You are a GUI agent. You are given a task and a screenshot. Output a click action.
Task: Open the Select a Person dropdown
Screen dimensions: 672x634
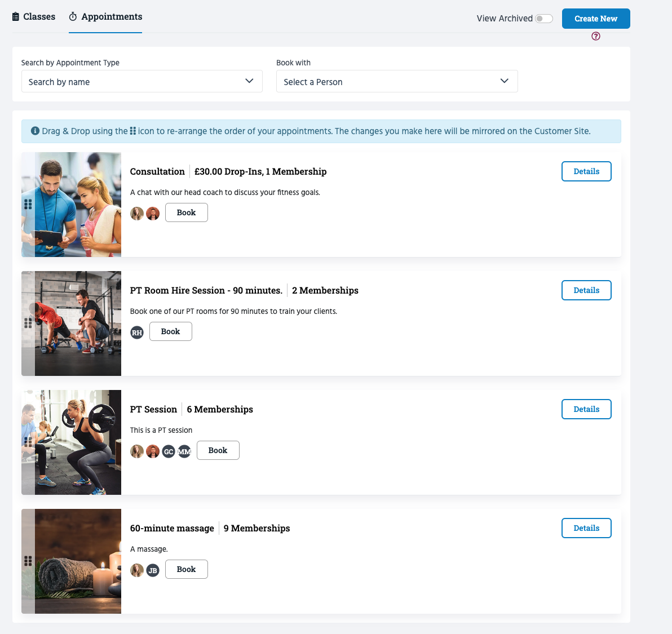[x=397, y=81]
